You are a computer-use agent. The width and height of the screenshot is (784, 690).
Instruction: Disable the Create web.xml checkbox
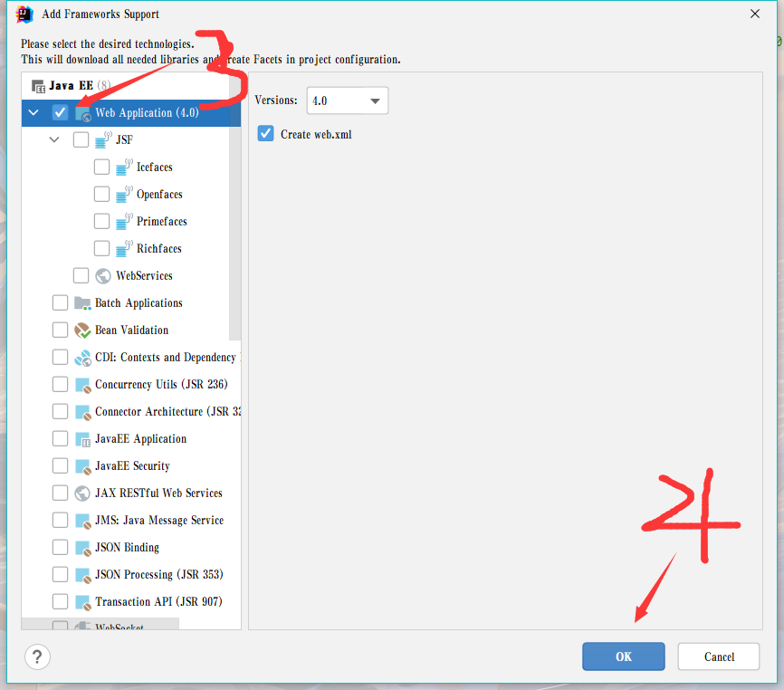coord(265,134)
